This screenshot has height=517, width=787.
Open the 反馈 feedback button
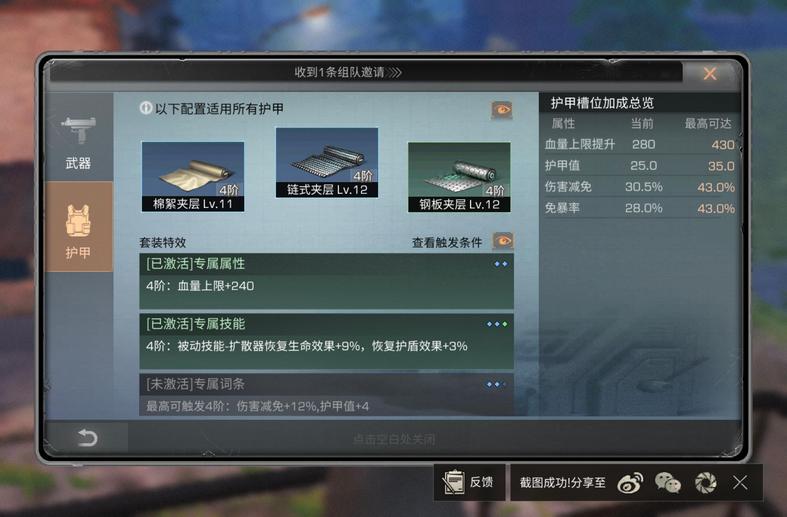click(469, 482)
